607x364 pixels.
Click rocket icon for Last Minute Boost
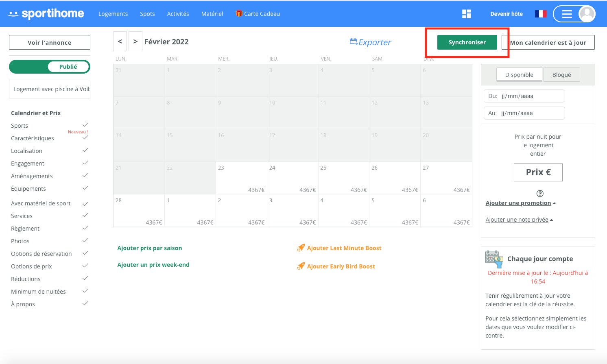301,248
